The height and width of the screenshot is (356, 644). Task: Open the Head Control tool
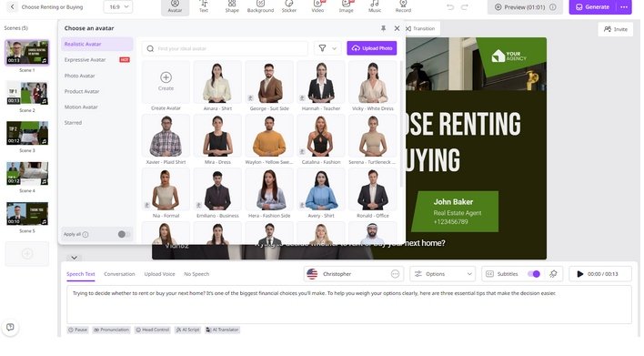tap(153, 330)
